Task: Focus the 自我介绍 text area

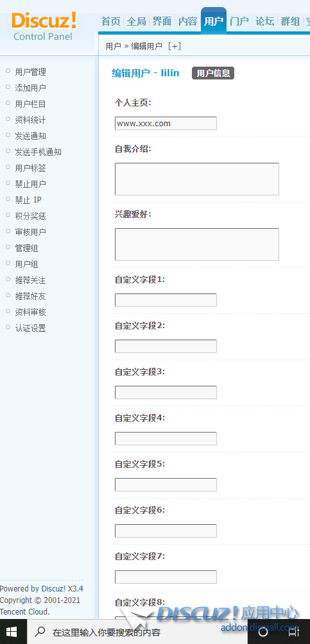Action: click(197, 179)
